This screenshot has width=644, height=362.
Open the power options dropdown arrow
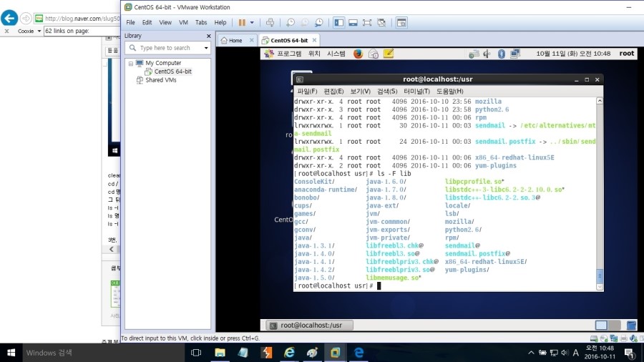tap(252, 23)
